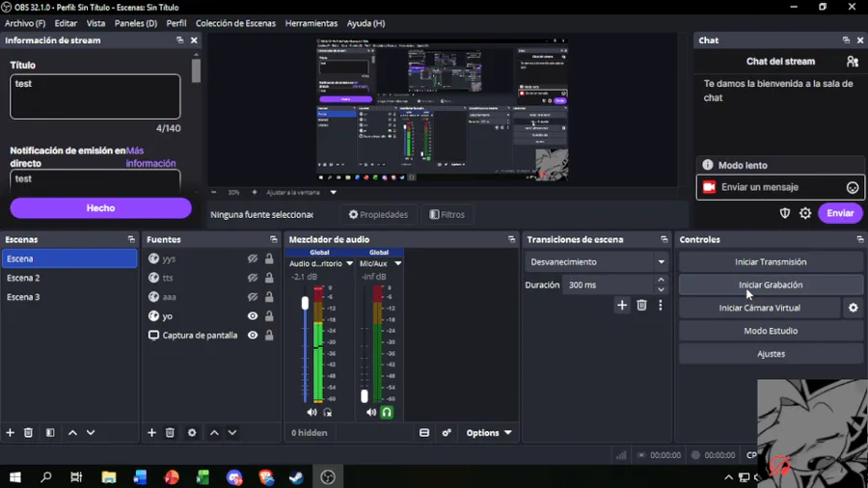Mute the desktop audio speaker icon
Viewport: 868px width, 488px height.
point(312,412)
